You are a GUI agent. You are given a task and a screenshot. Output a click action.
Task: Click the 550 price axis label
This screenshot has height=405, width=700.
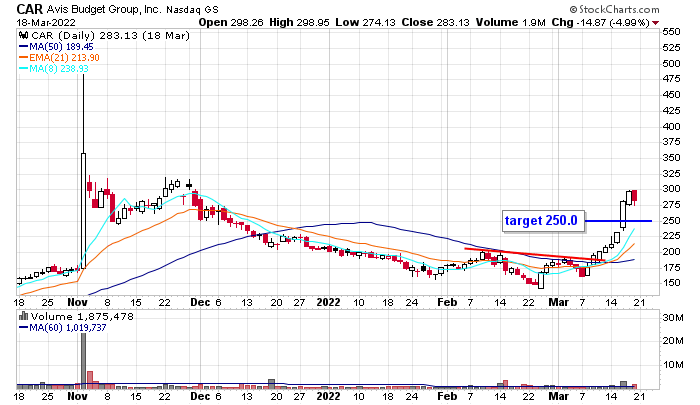point(671,32)
